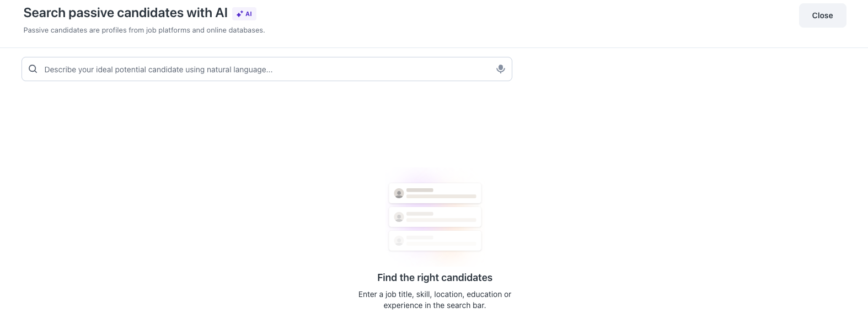Viewport: 868px width, 318px height.
Task: Focus the ideal candidate description field
Action: pyautogui.click(x=265, y=70)
